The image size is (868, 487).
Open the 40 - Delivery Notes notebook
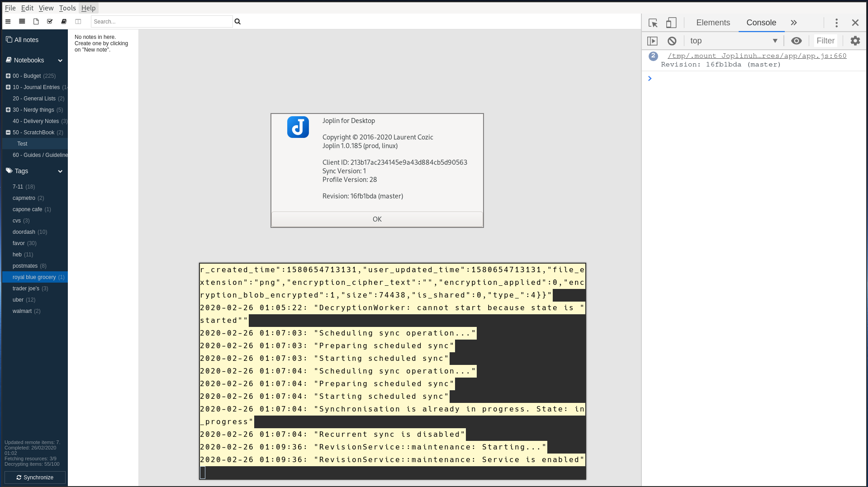(x=35, y=121)
